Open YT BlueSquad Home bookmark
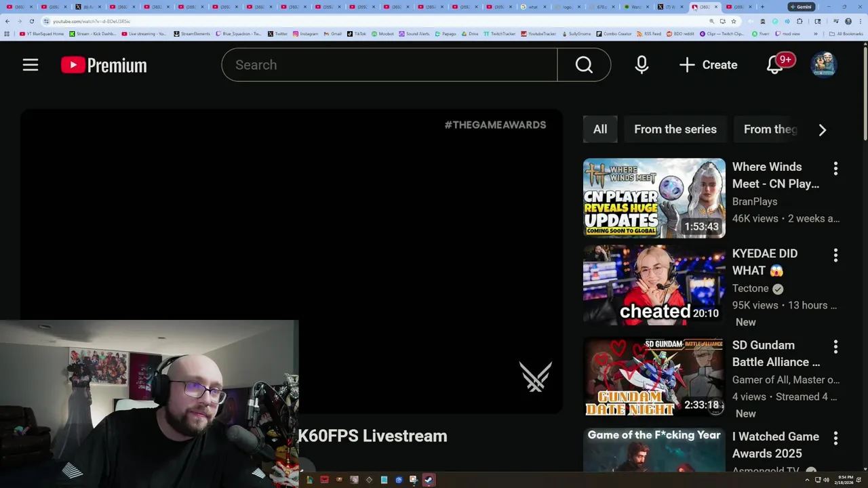The width and height of the screenshot is (868, 488). click(x=42, y=34)
